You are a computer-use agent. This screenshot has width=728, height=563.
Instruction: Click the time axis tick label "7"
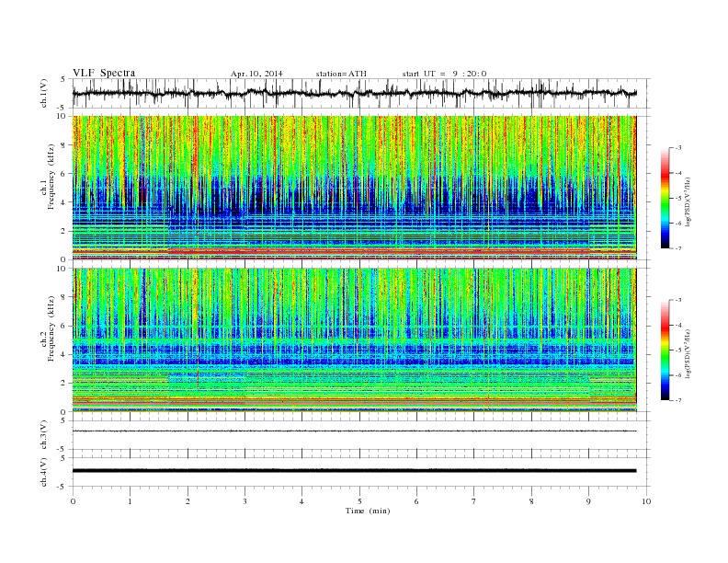pyautogui.click(x=474, y=501)
